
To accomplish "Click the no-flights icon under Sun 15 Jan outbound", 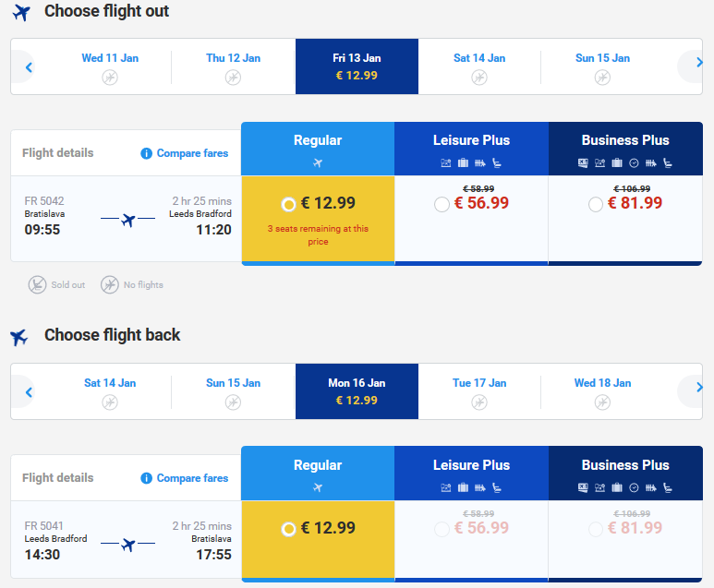I will (602, 78).
